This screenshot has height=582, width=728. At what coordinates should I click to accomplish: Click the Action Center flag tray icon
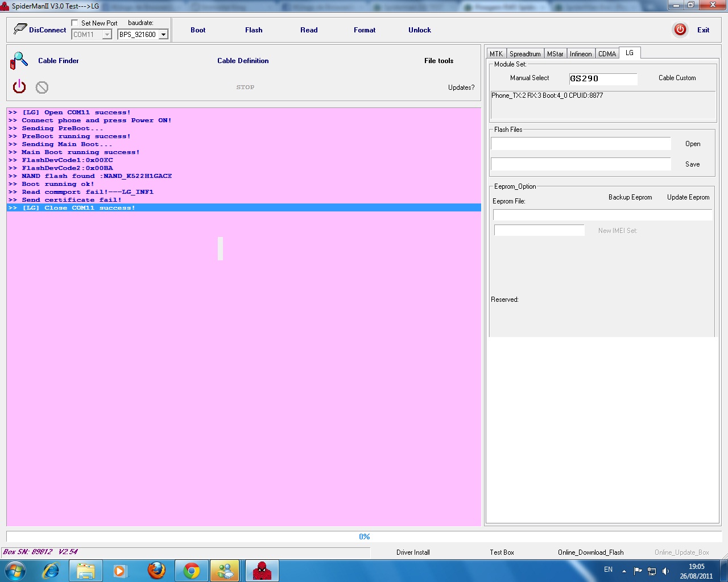click(x=638, y=571)
